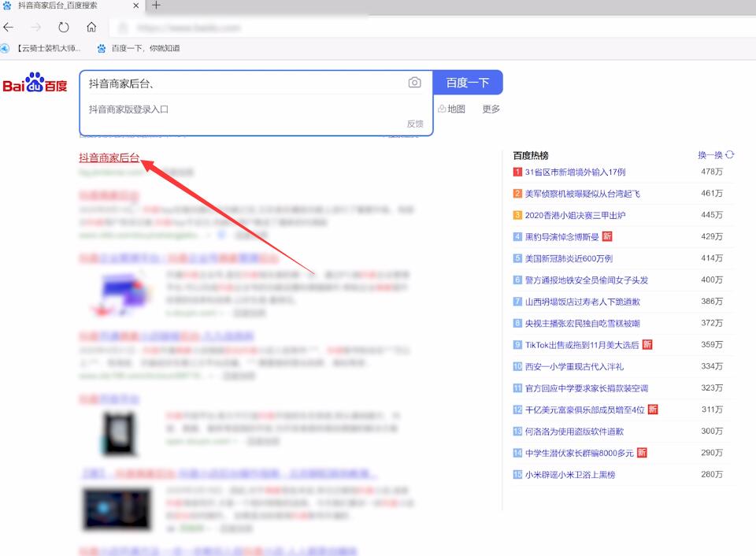
Task: Click the 百度热榜 heading
Action: (x=530, y=155)
